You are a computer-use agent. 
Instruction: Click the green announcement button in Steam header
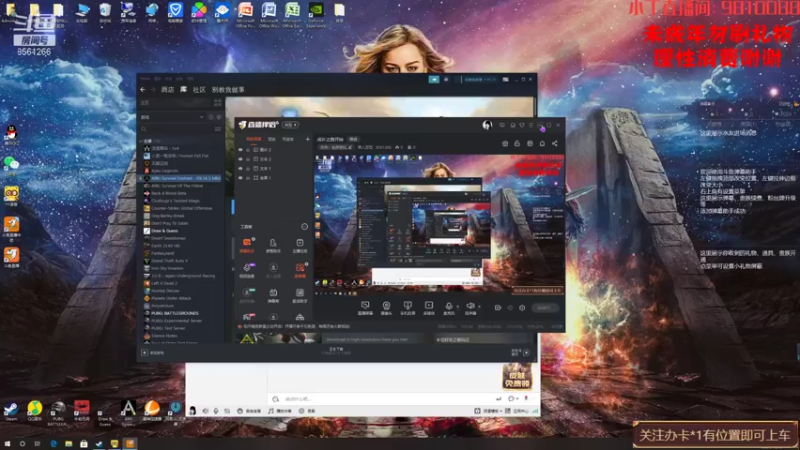click(x=434, y=80)
